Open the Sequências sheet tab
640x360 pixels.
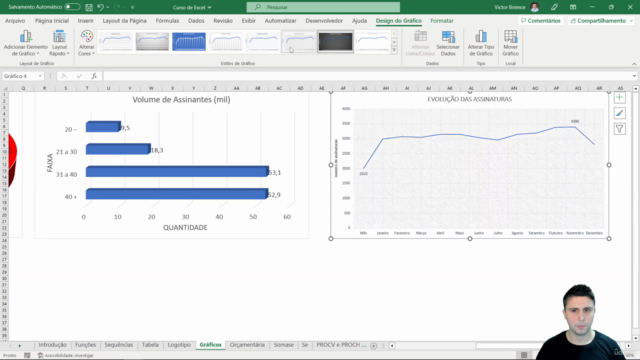point(119,345)
